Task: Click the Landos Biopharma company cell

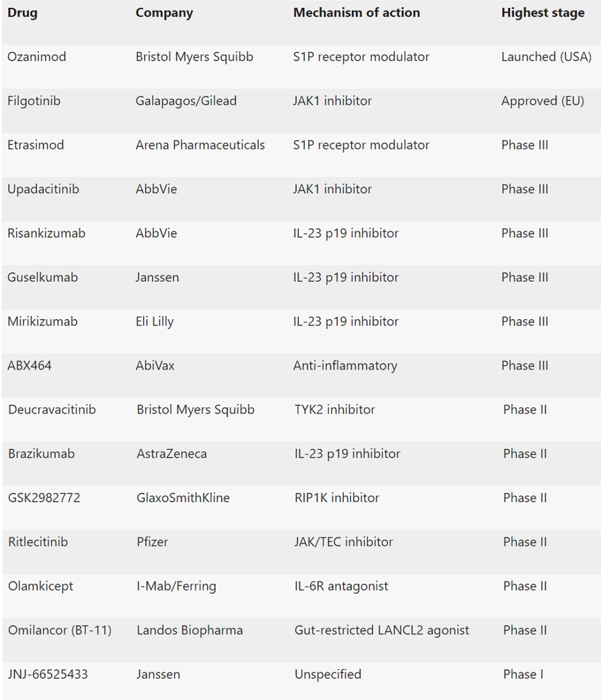Action: click(190, 630)
